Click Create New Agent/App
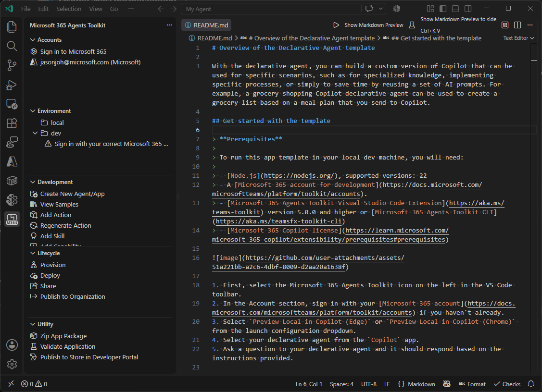The image size is (542, 392). pos(72,194)
